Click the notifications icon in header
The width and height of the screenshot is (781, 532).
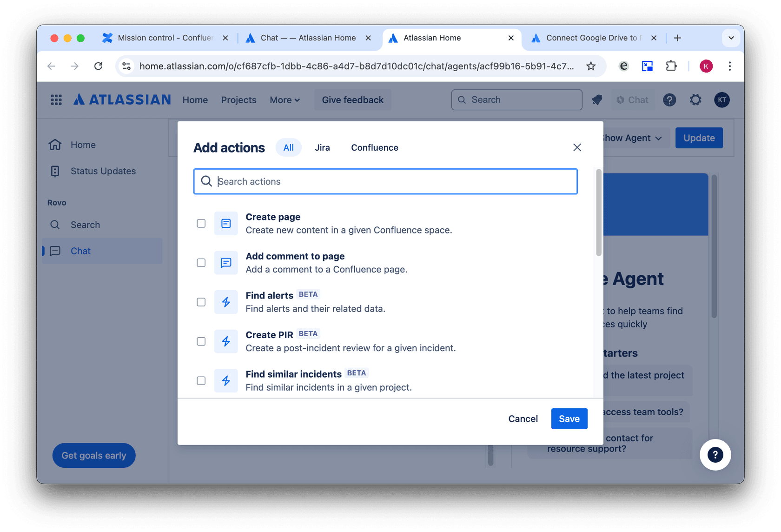pyautogui.click(x=597, y=100)
